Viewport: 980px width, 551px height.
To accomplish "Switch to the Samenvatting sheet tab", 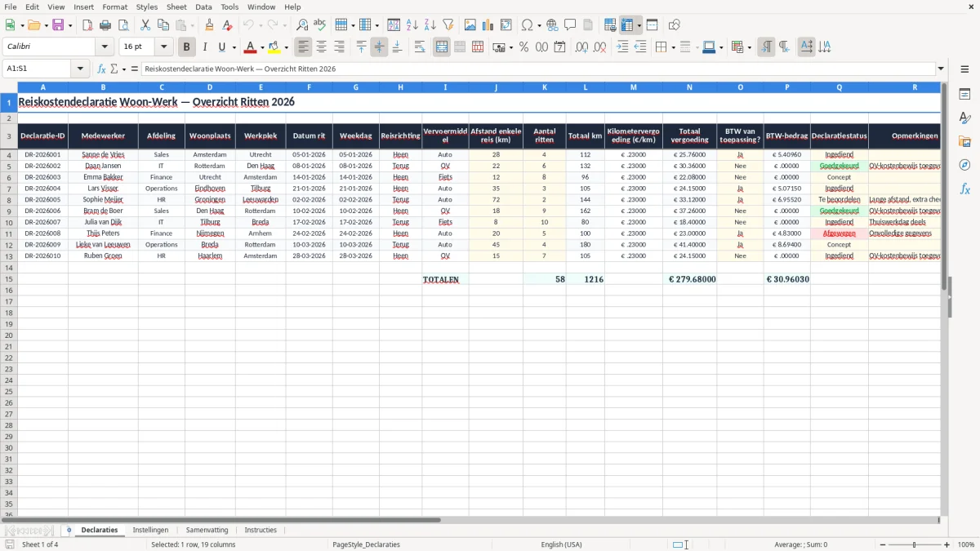I will [x=207, y=530].
